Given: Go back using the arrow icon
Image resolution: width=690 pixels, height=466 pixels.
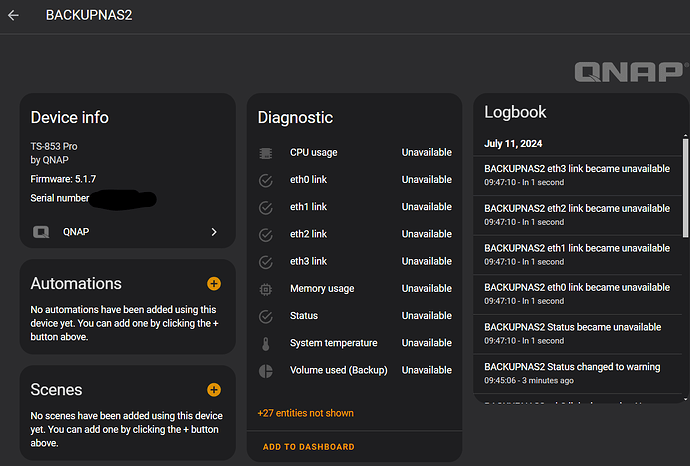Looking at the screenshot, I should pos(13,15).
